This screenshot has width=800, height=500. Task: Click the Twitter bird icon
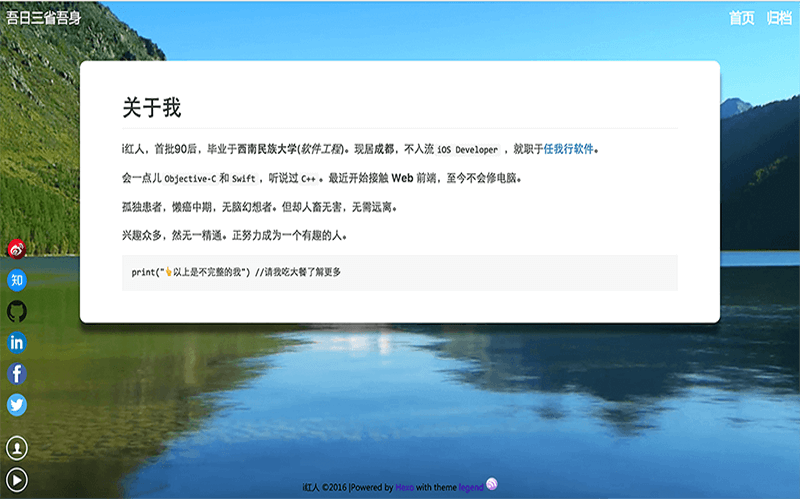pyautogui.click(x=17, y=404)
